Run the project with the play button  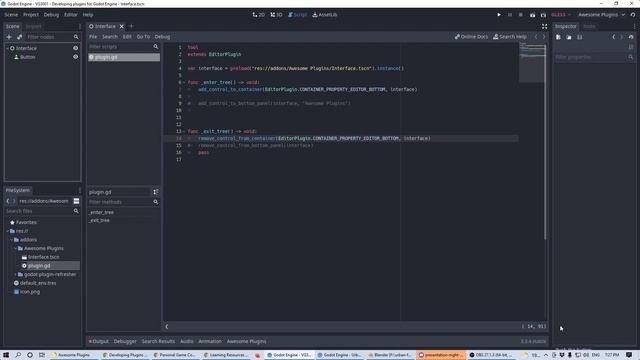(499, 15)
